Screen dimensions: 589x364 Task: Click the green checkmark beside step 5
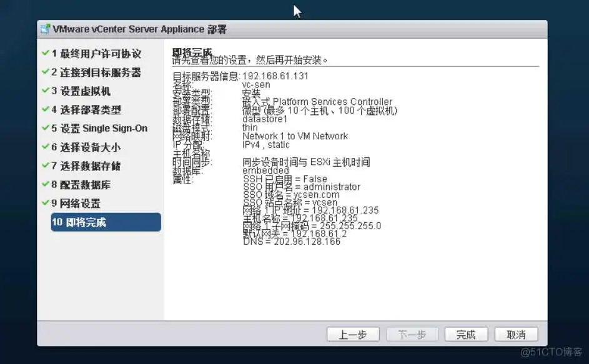tap(46, 128)
